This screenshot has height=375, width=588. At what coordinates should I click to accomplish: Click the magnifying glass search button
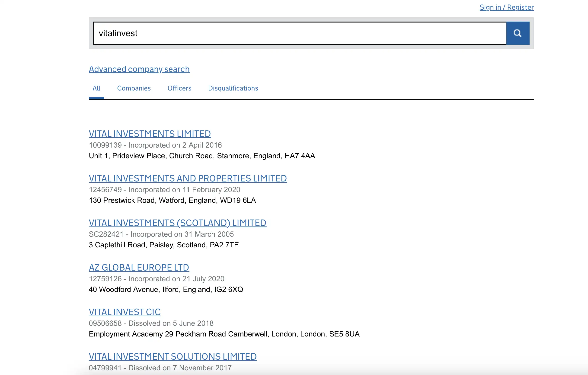(518, 33)
